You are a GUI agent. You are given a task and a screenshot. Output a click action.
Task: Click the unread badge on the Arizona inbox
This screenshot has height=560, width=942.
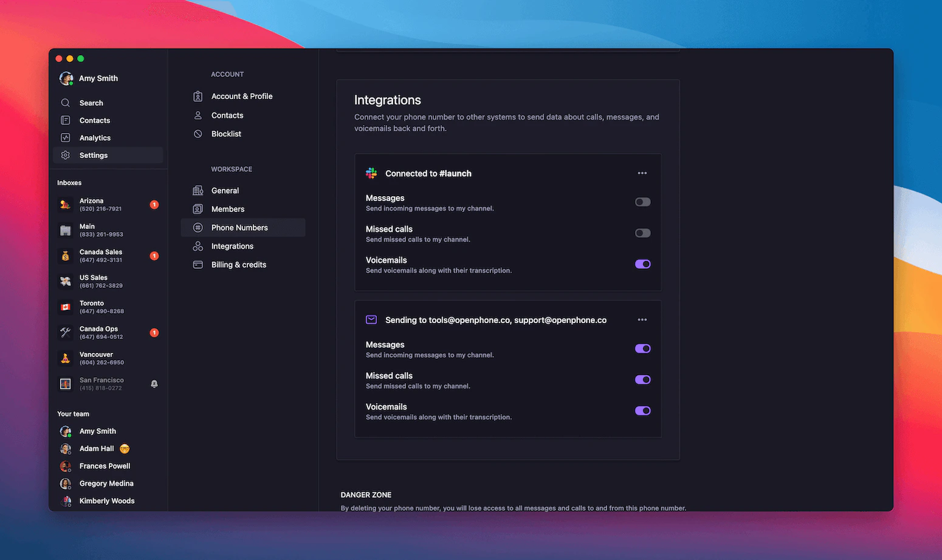pos(154,205)
